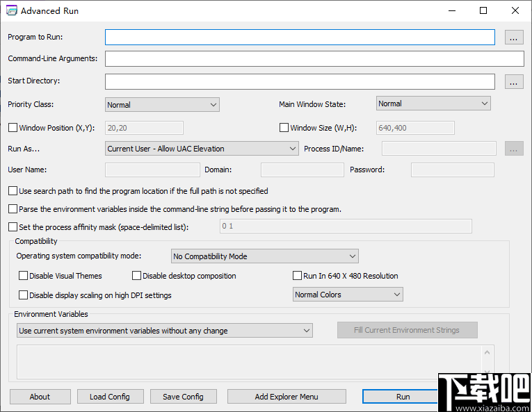The image size is (532, 412).
Task: Click the scroll up arrow in environment text area
Action: coord(487,353)
